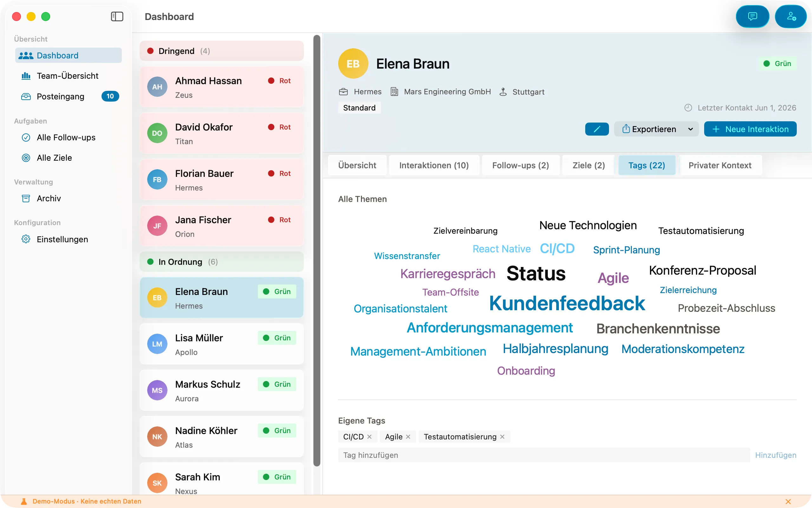This screenshot has height=508, width=812.
Task: Click the Hermes briefcase icon
Action: (x=343, y=92)
